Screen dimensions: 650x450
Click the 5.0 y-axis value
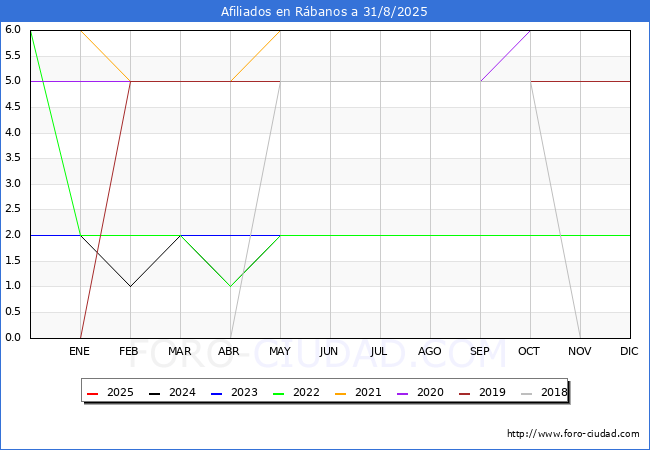click(x=13, y=80)
